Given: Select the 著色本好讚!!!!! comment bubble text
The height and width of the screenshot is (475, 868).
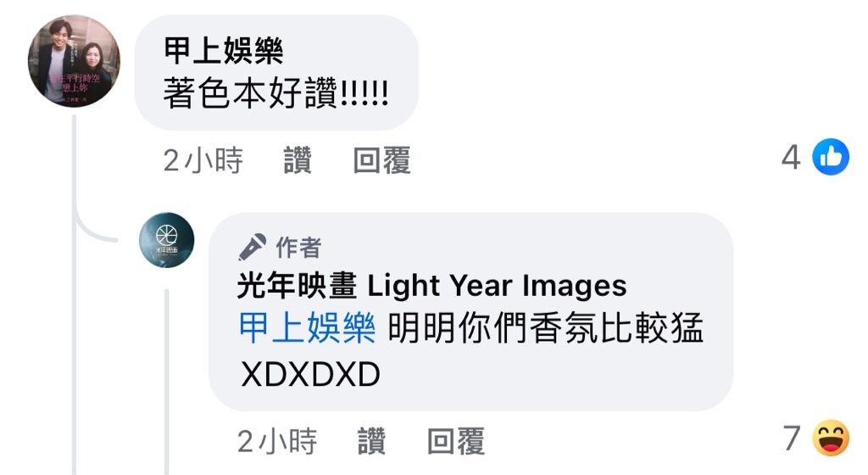Looking at the screenshot, I should click(275, 93).
